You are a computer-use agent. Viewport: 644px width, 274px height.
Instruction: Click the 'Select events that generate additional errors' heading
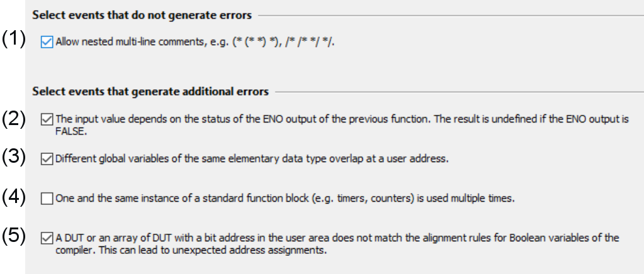[150, 92]
